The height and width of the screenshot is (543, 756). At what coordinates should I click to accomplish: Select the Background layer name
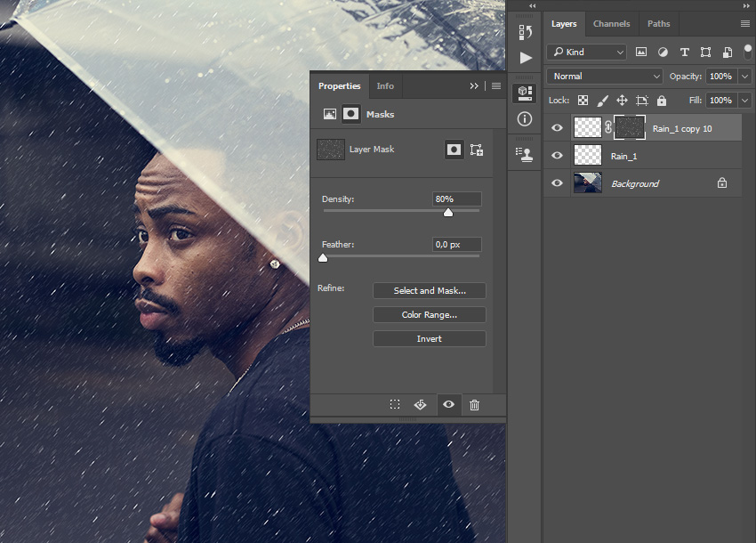(635, 184)
